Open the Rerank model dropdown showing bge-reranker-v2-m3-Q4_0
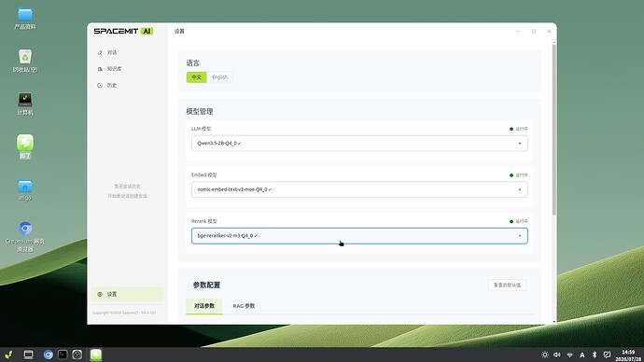 point(359,236)
